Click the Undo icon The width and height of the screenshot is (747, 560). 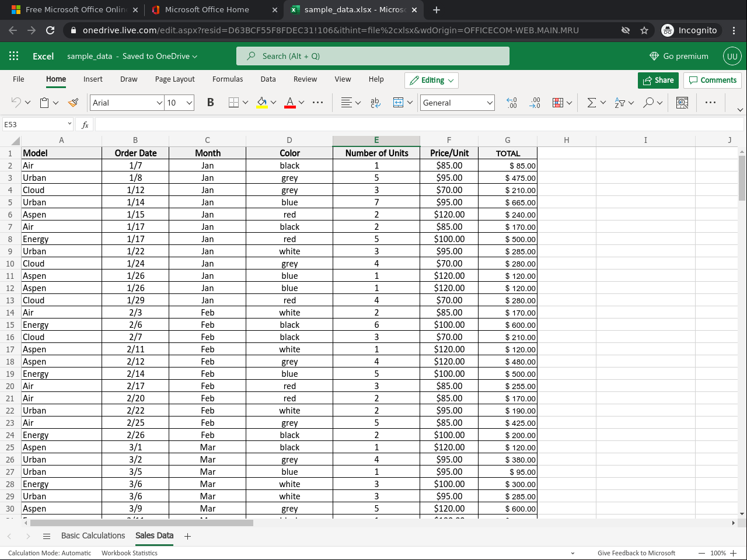pos(15,102)
